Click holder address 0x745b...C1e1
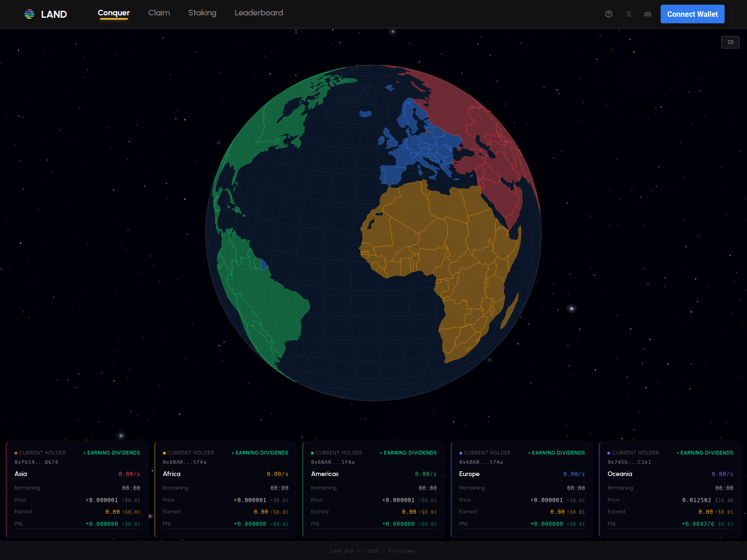The width and height of the screenshot is (747, 560). click(x=629, y=462)
